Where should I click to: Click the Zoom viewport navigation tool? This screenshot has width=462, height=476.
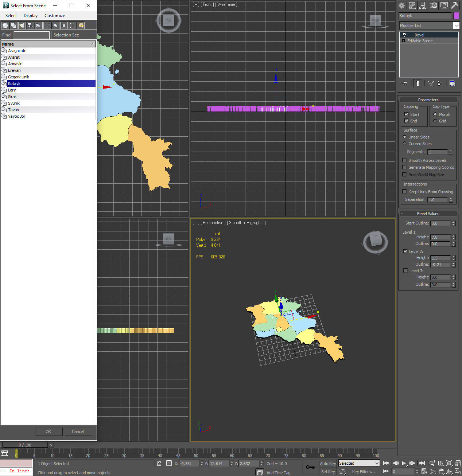click(432, 463)
